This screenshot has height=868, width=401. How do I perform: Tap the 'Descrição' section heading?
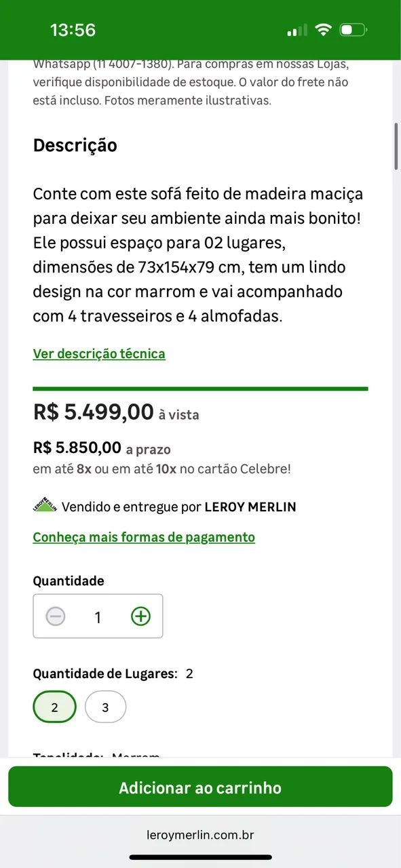pyautogui.click(x=75, y=145)
